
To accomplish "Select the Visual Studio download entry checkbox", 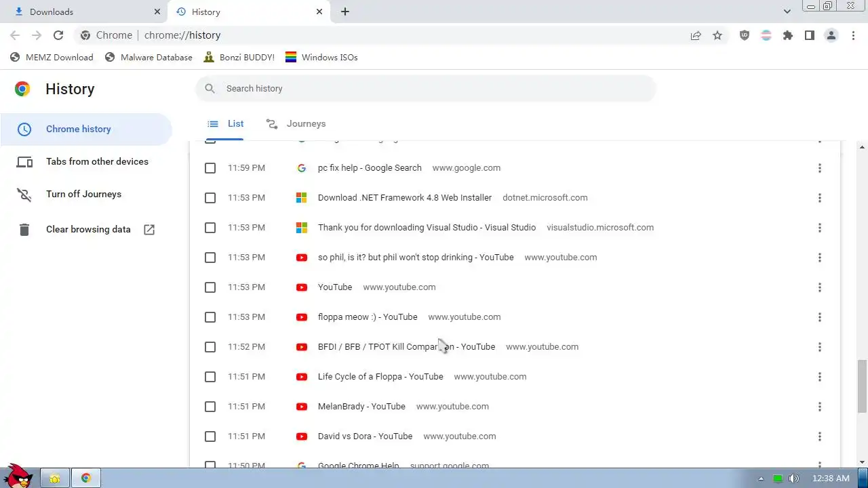I will coord(210,228).
